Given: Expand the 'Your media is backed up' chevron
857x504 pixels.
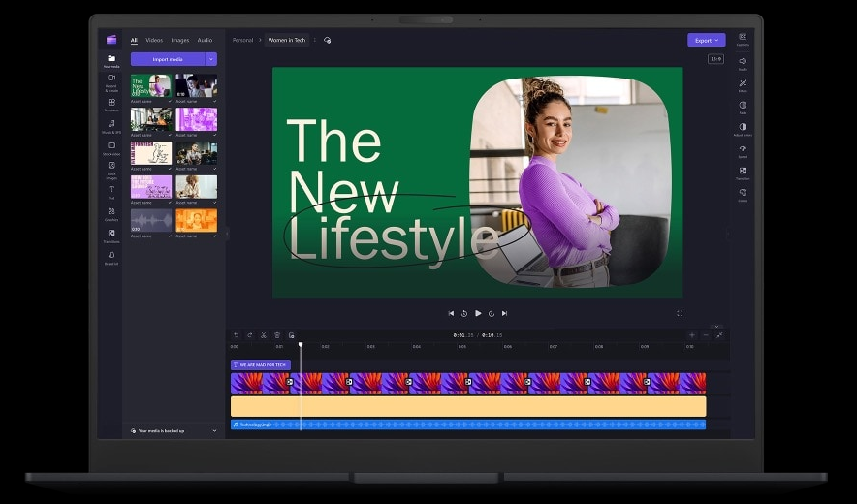Looking at the screenshot, I should 214,430.
